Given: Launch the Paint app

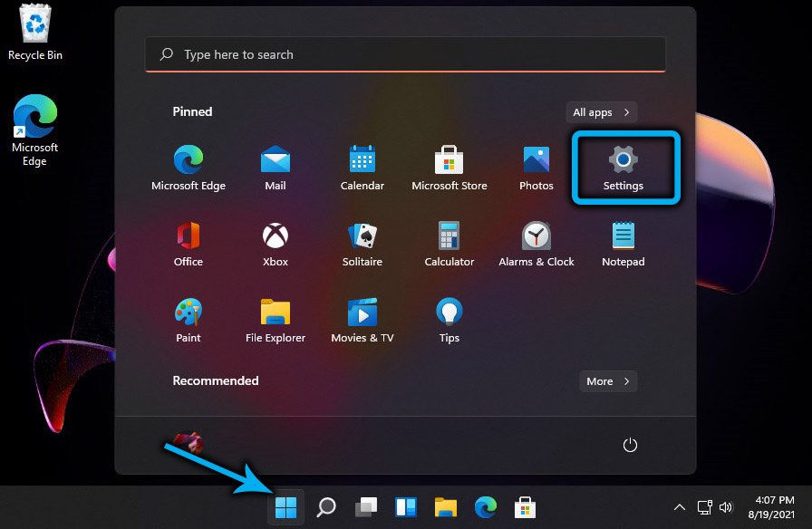Looking at the screenshot, I should click(x=188, y=318).
